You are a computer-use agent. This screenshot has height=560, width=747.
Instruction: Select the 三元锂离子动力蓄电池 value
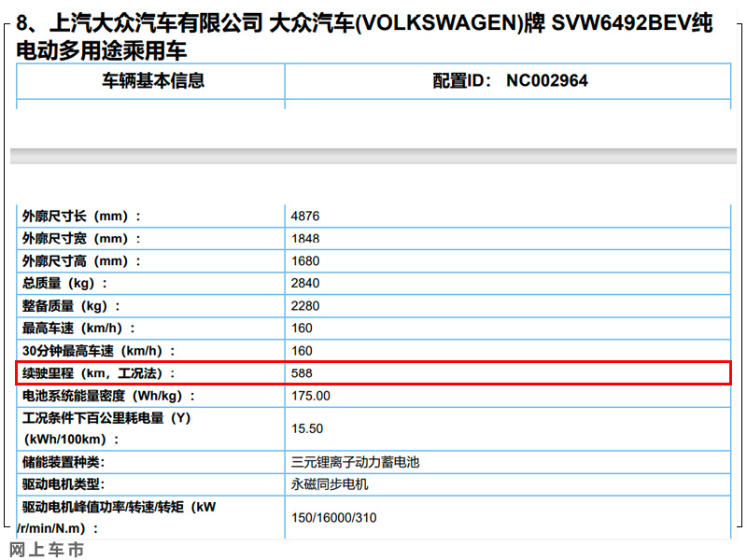356,462
